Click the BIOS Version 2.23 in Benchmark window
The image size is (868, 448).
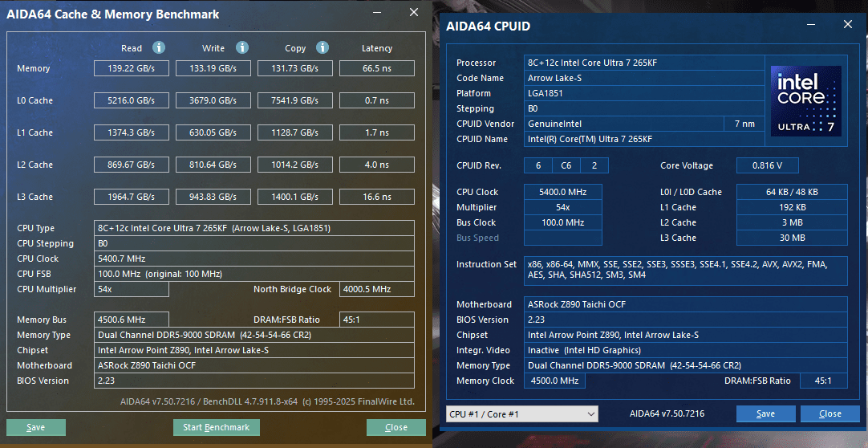[254, 381]
